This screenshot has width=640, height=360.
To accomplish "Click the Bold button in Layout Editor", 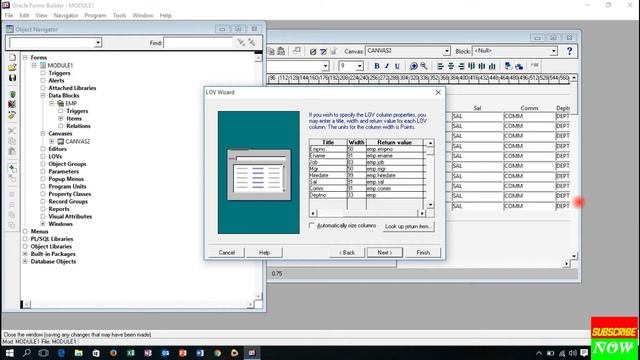I will 377,66.
